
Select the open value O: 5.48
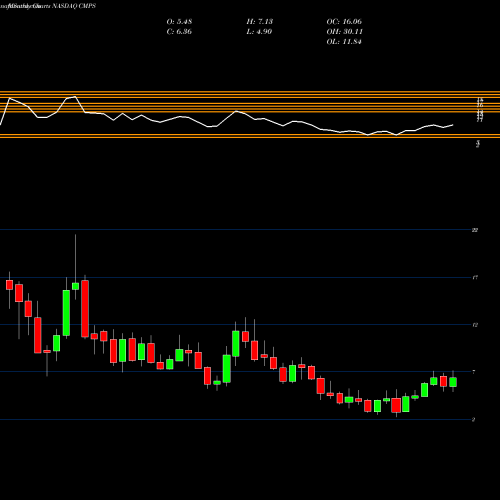[179, 21]
